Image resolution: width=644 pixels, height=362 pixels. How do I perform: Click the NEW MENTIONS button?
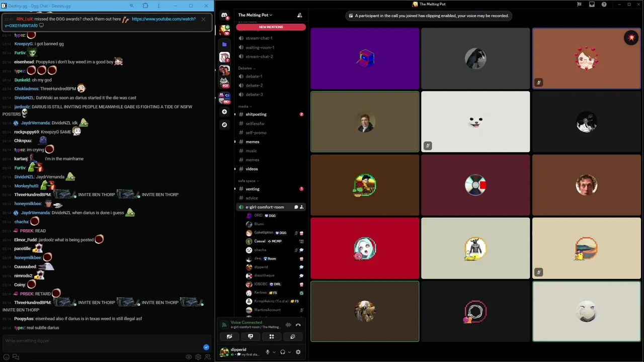click(x=271, y=27)
